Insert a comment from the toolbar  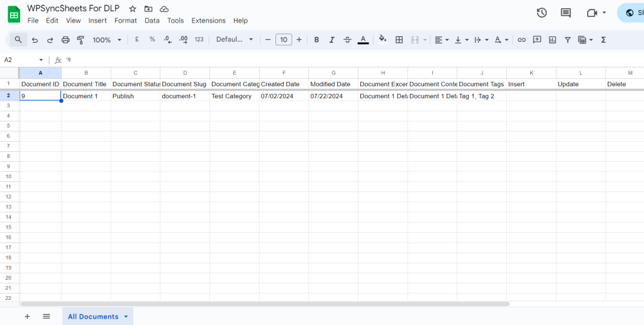537,40
